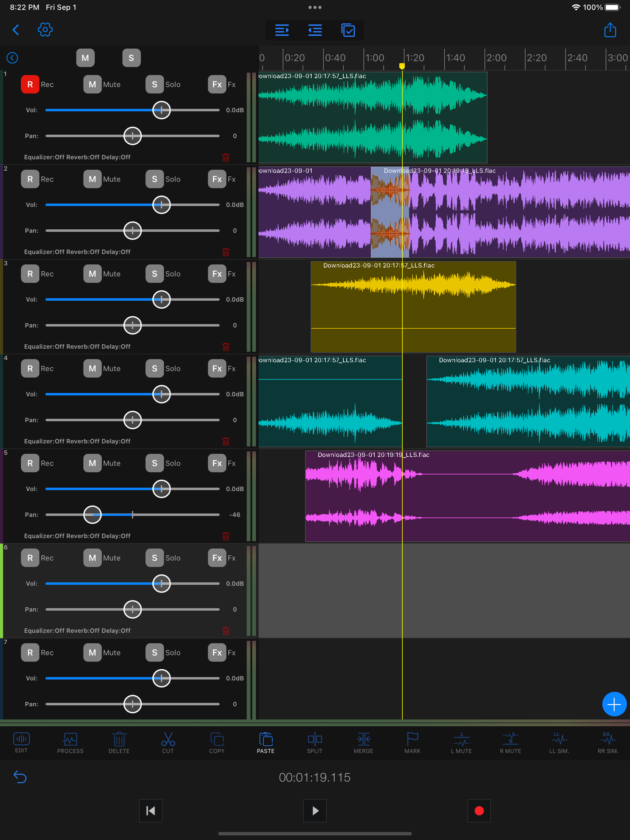Tap the MARK flag tool
630x840 pixels.
click(x=412, y=743)
